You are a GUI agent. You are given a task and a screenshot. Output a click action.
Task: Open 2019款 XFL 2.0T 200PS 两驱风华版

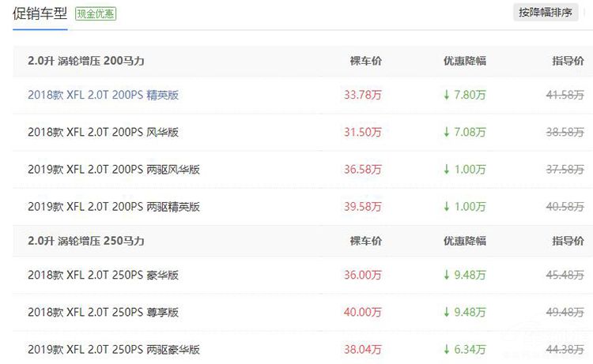click(113, 170)
